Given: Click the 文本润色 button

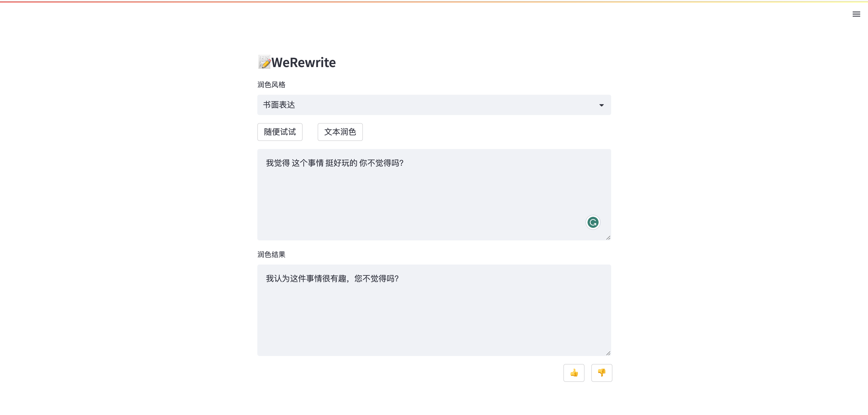Looking at the screenshot, I should [340, 132].
